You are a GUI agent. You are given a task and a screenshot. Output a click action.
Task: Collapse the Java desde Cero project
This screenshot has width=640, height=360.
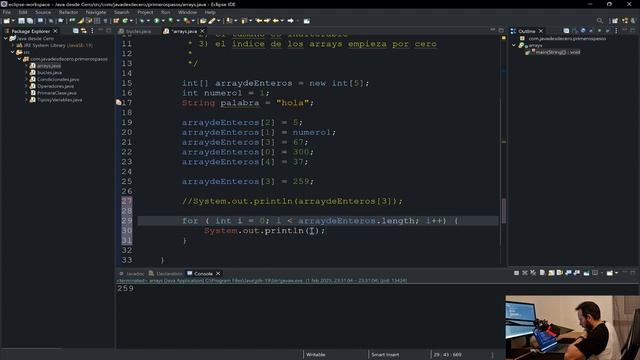coord(6,38)
